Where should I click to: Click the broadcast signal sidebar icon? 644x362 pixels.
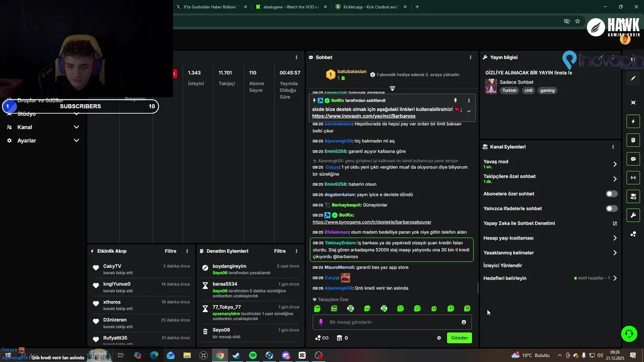point(633,177)
